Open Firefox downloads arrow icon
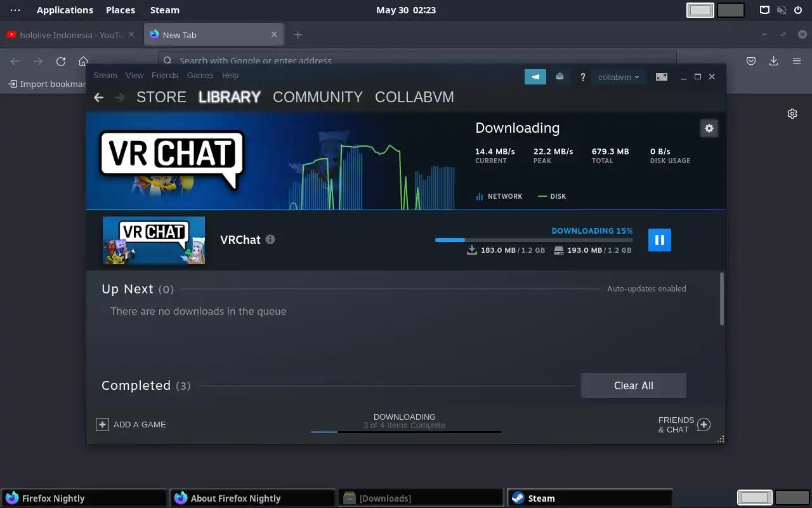The height and width of the screenshot is (508, 812). 773,61
